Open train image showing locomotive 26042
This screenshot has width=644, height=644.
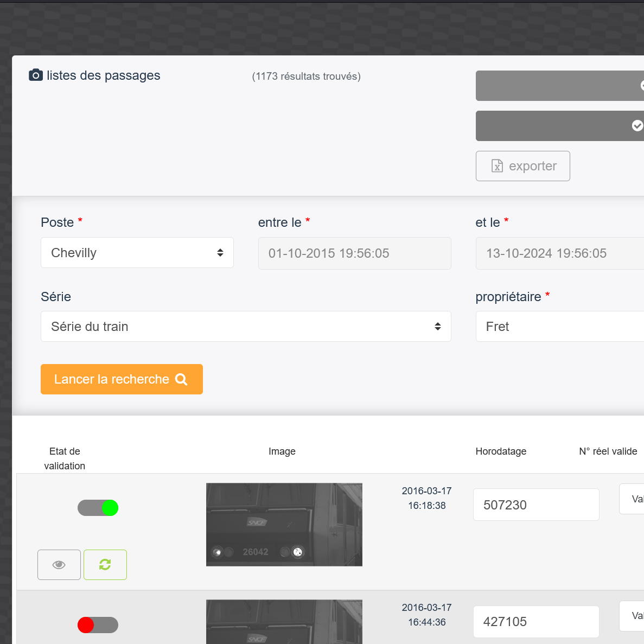point(284,525)
